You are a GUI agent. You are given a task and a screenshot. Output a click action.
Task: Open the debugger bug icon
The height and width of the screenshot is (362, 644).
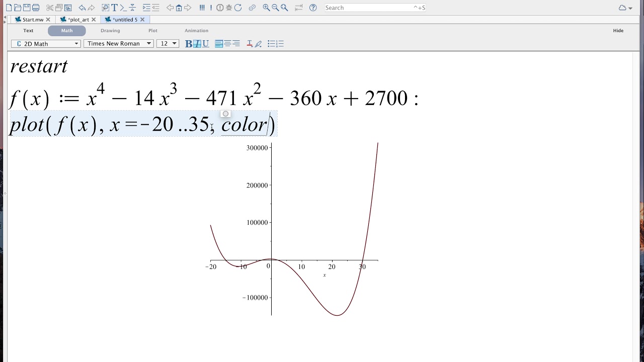(229, 8)
